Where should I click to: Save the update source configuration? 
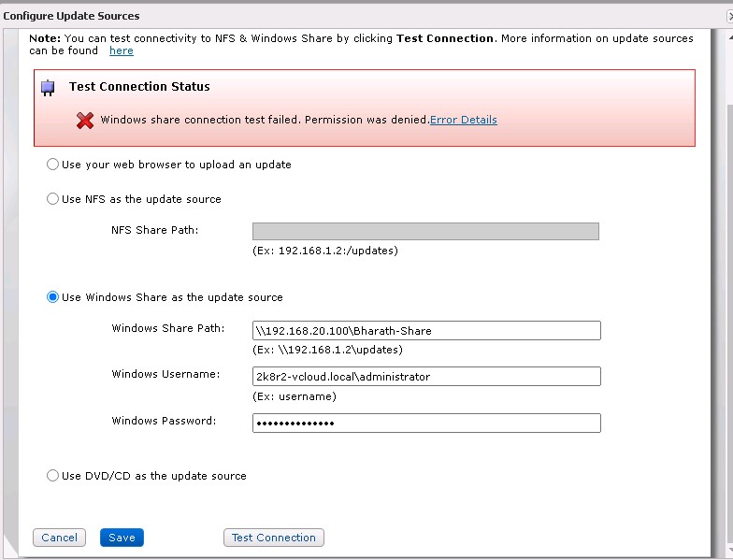[x=122, y=538]
